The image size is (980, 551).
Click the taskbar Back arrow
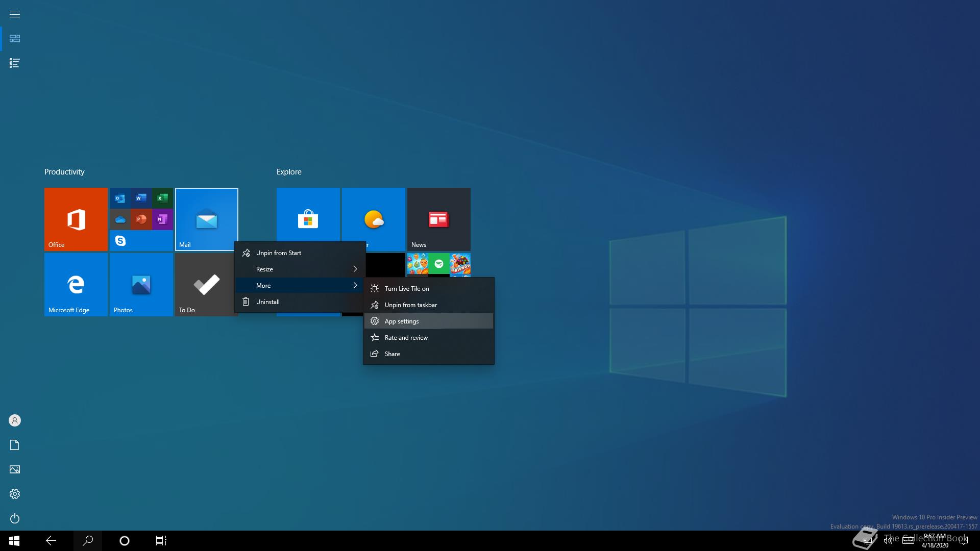(51, 541)
